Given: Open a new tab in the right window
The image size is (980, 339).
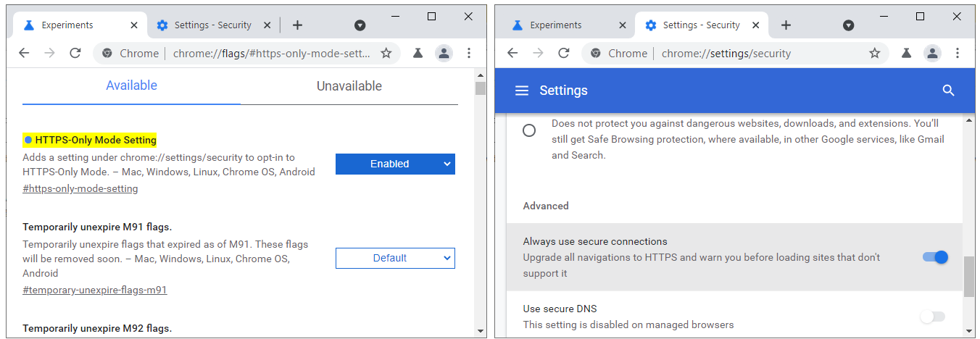Looking at the screenshot, I should tap(786, 25).
